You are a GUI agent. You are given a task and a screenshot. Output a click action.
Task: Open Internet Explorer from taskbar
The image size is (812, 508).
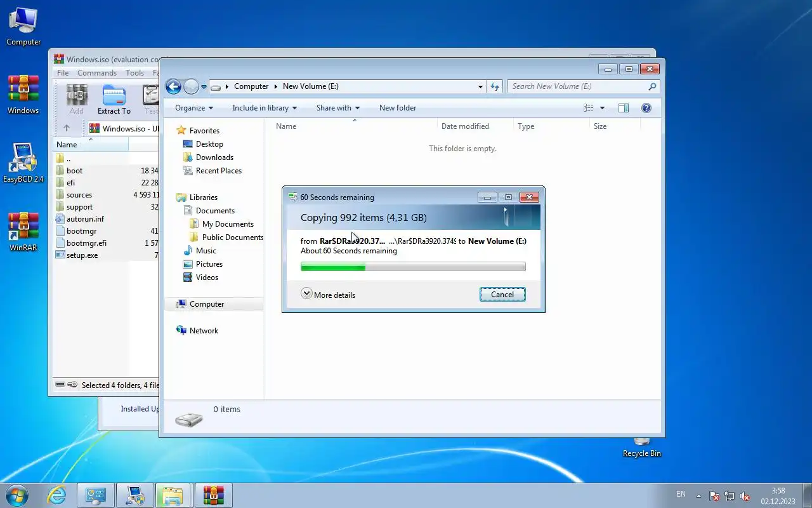tap(57, 495)
